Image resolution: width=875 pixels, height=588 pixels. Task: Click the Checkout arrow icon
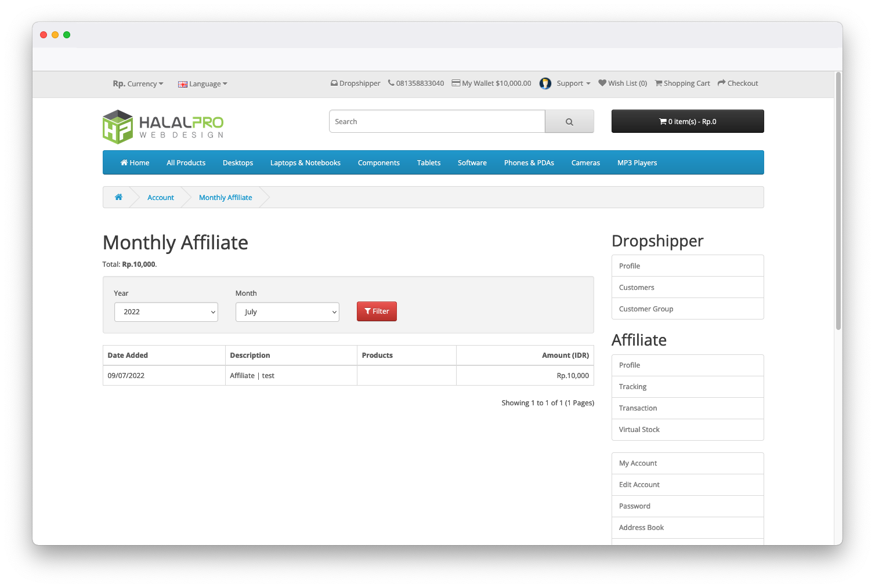(x=720, y=83)
